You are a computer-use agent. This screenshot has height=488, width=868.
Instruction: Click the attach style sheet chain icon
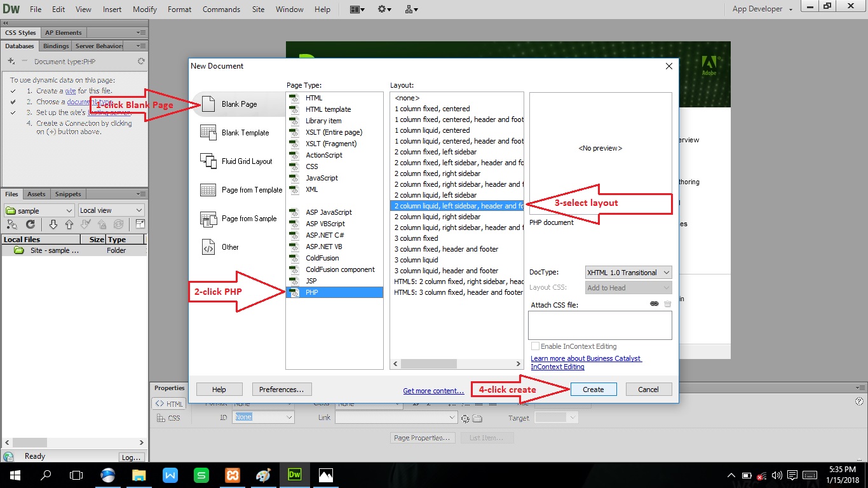(654, 304)
